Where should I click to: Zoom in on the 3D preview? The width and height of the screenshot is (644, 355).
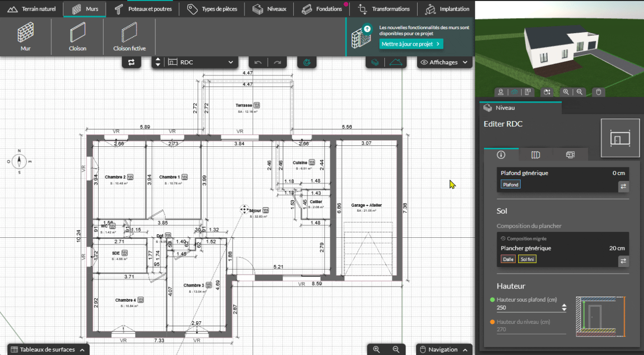pos(566,92)
